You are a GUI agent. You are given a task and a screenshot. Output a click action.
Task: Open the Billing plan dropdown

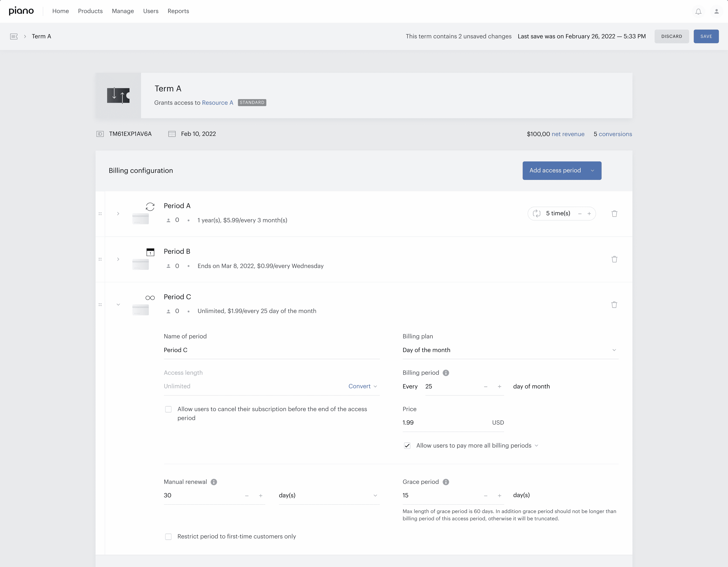click(x=510, y=350)
